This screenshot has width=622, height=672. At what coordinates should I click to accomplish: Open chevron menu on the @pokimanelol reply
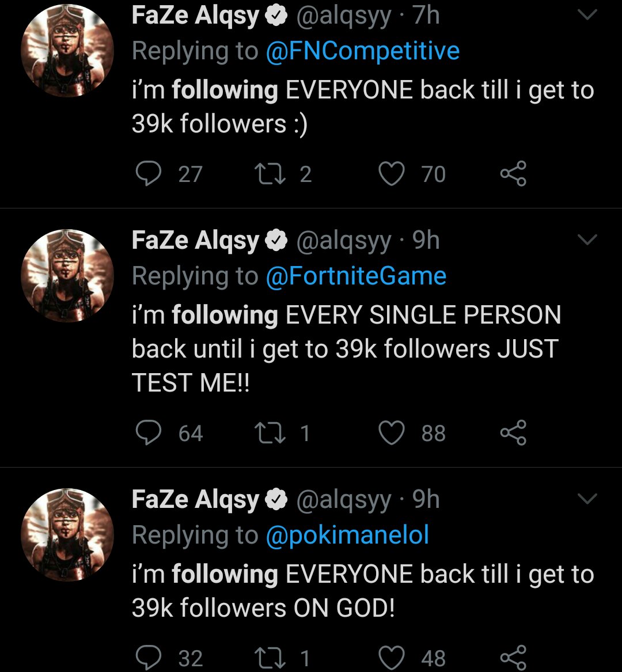[x=587, y=499]
